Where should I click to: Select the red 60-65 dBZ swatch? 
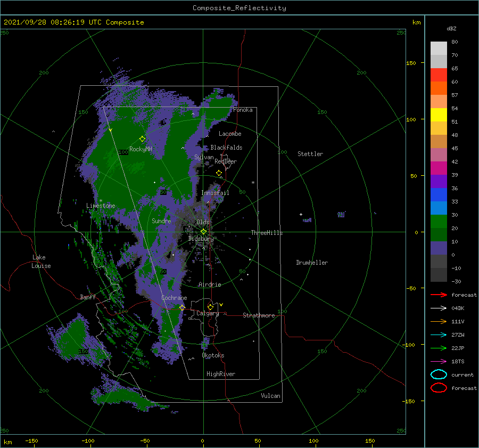(439, 75)
